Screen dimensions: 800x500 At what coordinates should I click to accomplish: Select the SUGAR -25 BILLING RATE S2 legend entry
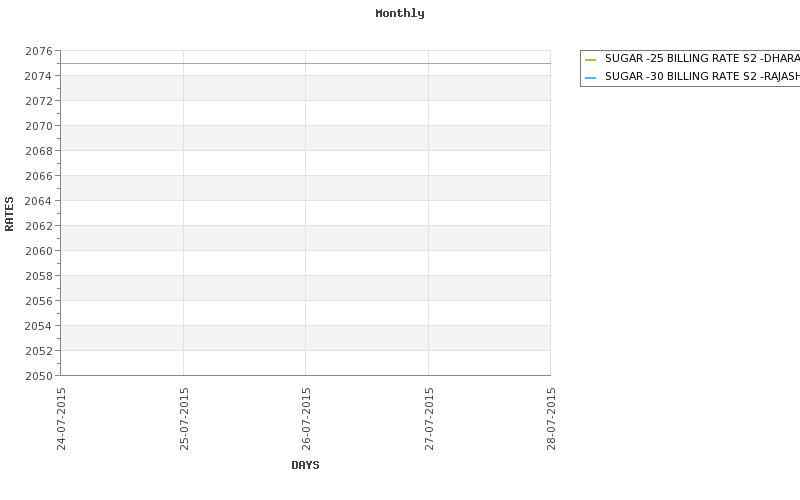point(702,59)
